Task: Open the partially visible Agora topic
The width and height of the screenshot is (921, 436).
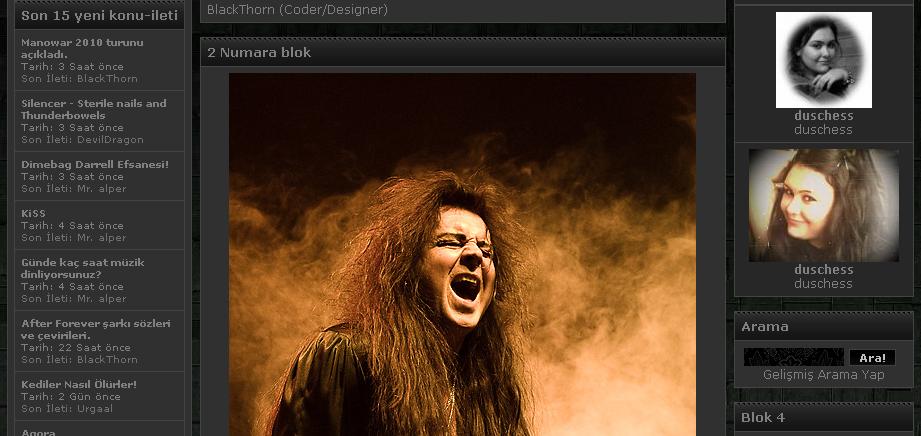Action: [38, 432]
